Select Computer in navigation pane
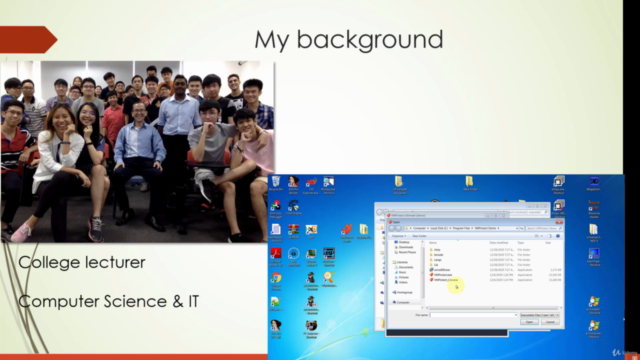Screen dimensions: 640x360 400,302
